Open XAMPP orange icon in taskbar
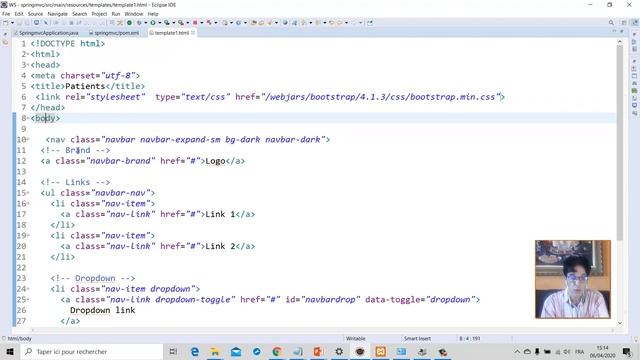 (x=380, y=351)
